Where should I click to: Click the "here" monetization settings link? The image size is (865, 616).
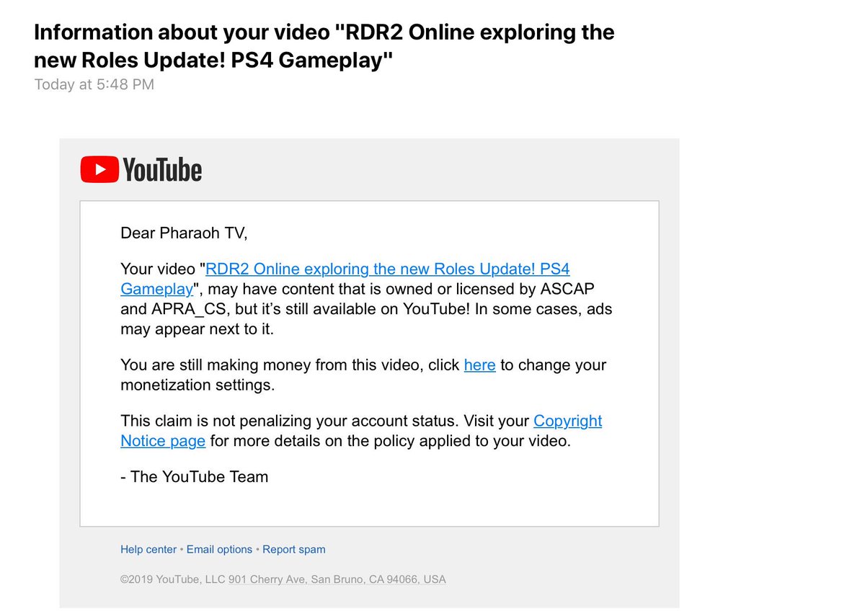479,365
